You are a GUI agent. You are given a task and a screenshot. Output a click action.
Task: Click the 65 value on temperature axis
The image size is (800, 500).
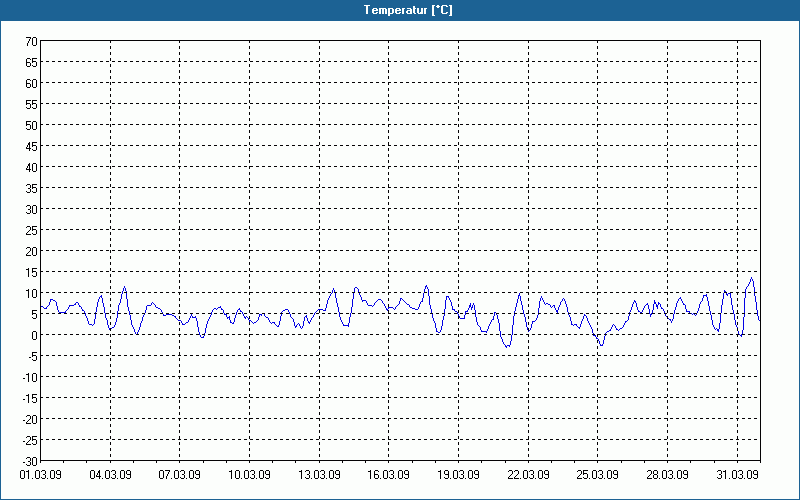(32, 62)
